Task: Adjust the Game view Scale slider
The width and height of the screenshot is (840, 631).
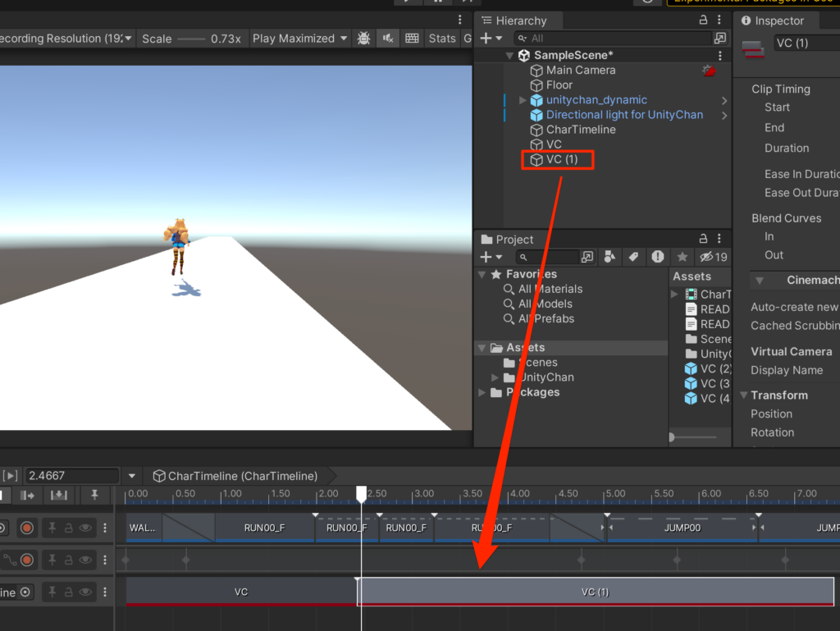Action: 191,39
